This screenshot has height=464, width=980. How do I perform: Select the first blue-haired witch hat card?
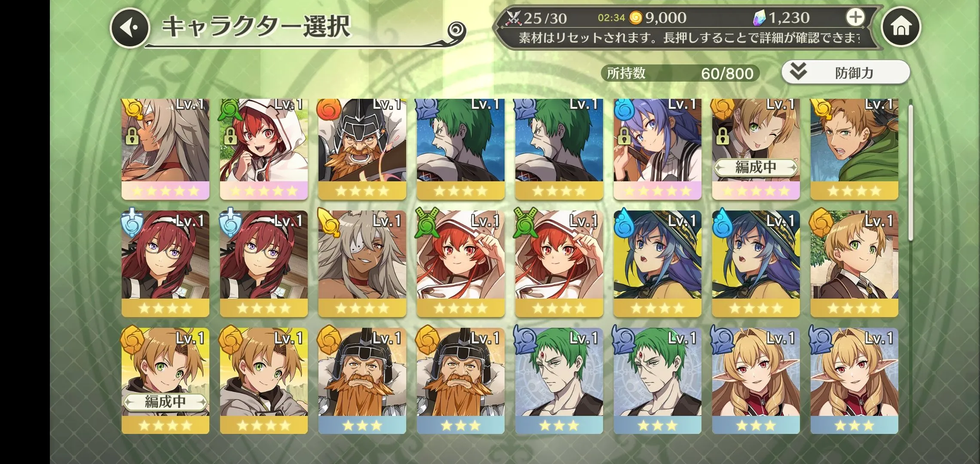coord(658,263)
